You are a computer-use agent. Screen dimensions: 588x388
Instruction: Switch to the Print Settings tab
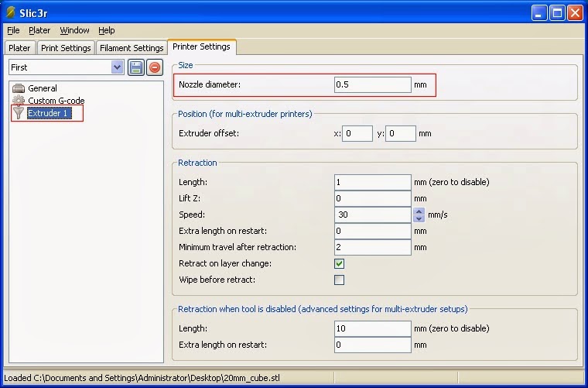(x=66, y=48)
